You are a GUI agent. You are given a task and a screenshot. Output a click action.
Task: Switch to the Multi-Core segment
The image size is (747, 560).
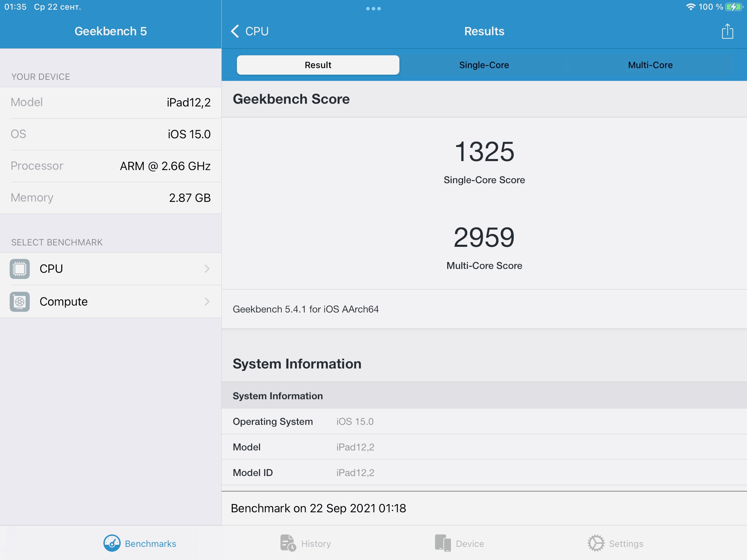(650, 65)
